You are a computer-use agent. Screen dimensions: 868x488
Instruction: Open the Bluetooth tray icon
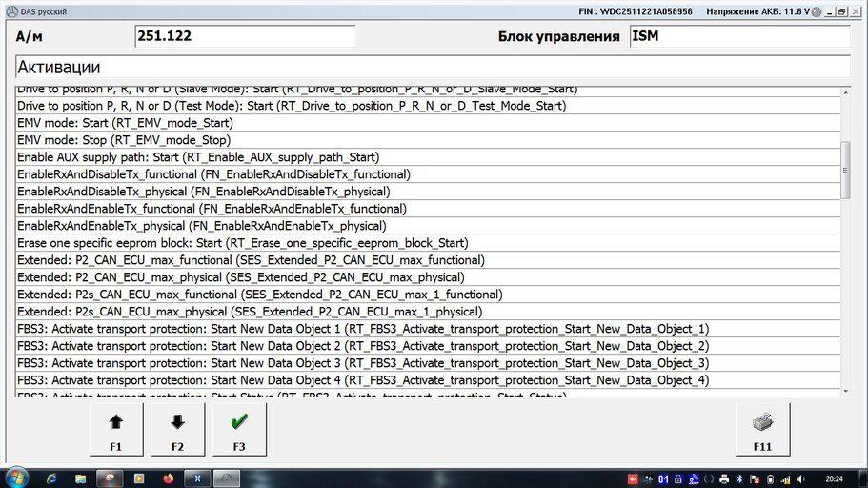tap(739, 479)
